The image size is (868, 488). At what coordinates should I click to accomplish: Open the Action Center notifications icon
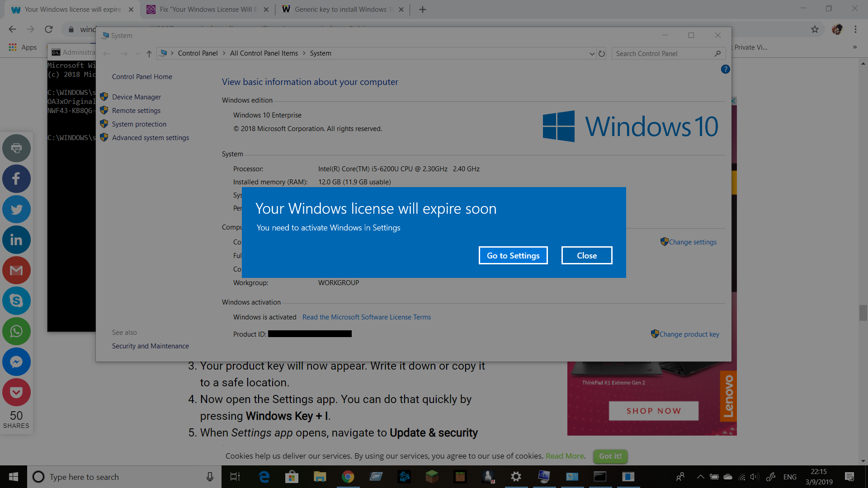pos(849,477)
